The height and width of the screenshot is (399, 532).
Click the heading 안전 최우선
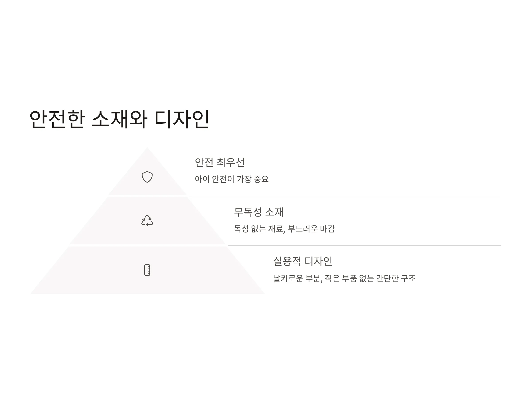[x=220, y=162]
